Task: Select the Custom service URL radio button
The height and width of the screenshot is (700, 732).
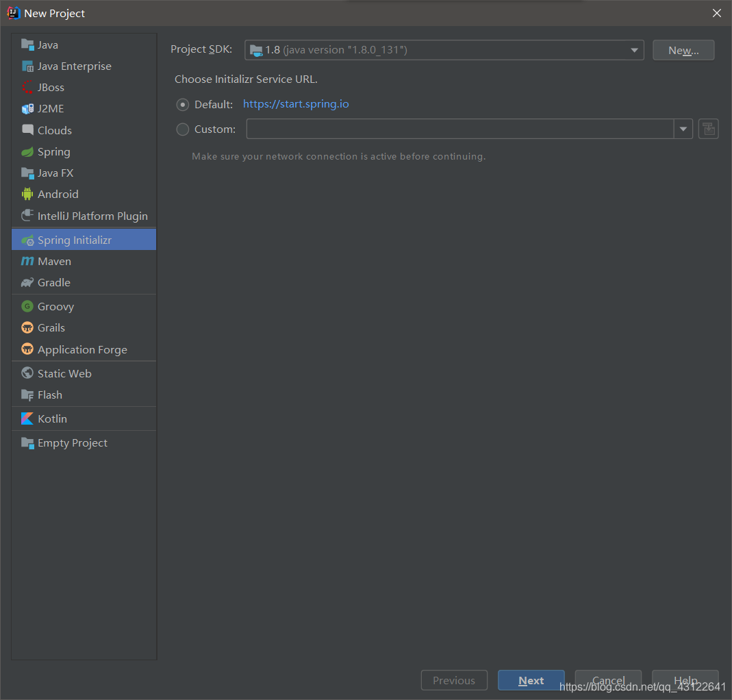Action: pyautogui.click(x=183, y=129)
